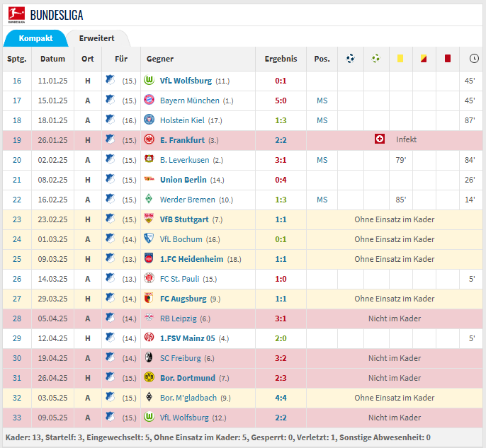This screenshot has height=448, width=486.
Task: Open the E. Frankfurt team link
Action: click(182, 140)
